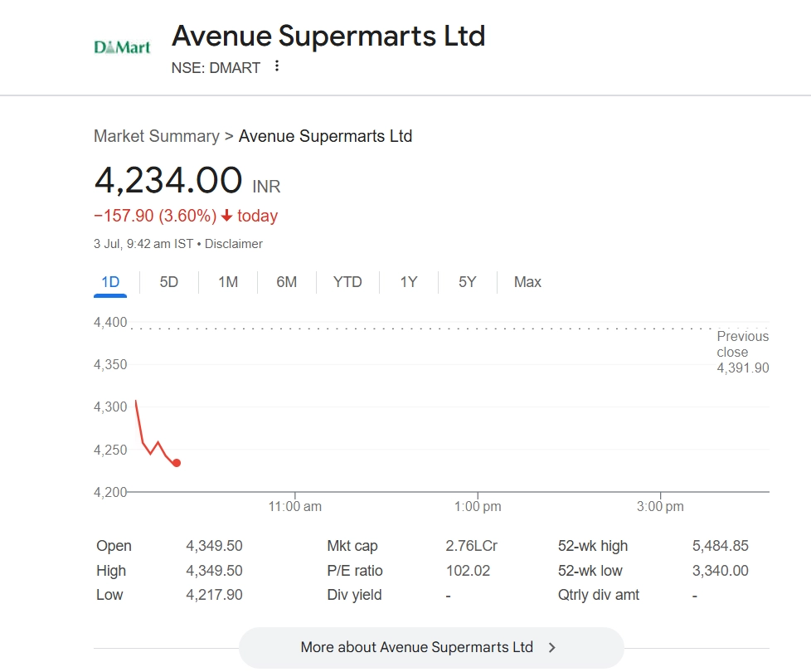Show the 6M price chart
Viewport: 811px width, 672px height.
pyautogui.click(x=287, y=282)
